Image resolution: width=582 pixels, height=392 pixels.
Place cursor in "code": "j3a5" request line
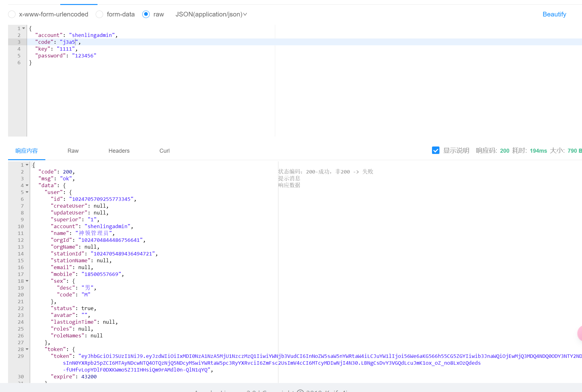[58, 42]
